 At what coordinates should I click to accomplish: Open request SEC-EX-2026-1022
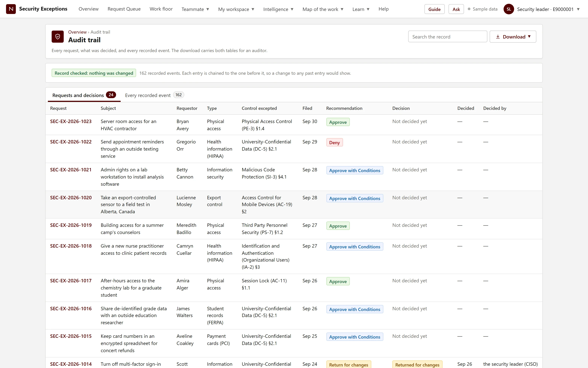coord(71,142)
